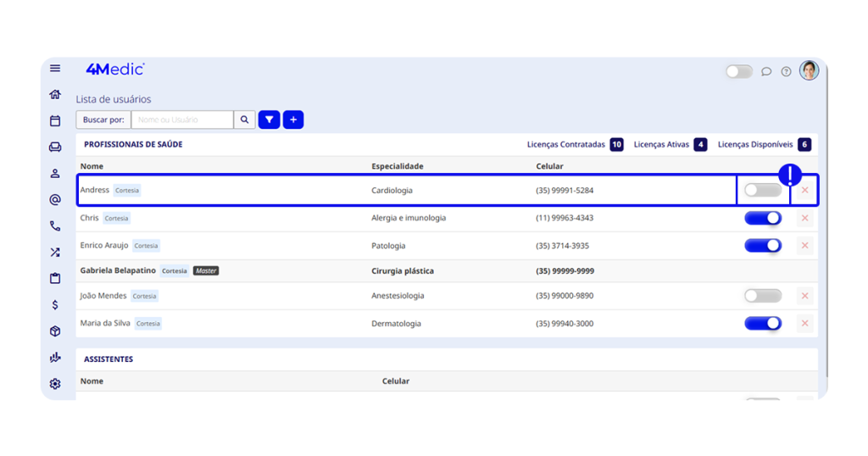Open the help question mark icon
The width and height of the screenshot is (868, 456).
[x=786, y=72]
